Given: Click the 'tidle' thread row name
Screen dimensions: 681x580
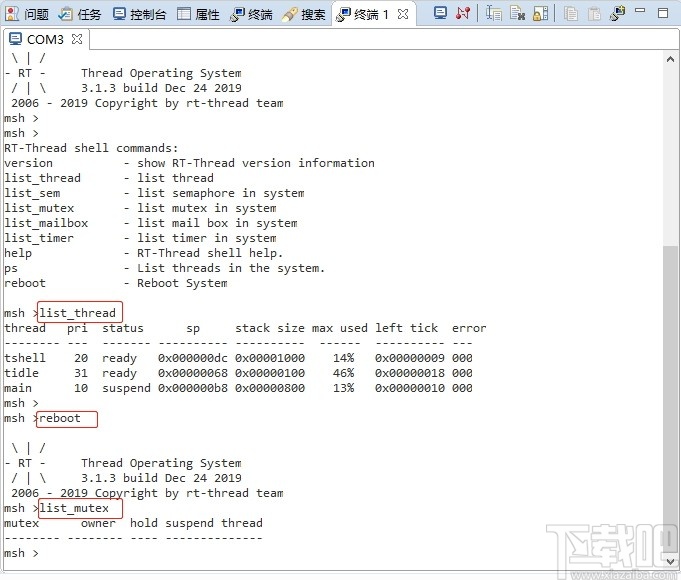Looking at the screenshot, I should (x=21, y=373).
